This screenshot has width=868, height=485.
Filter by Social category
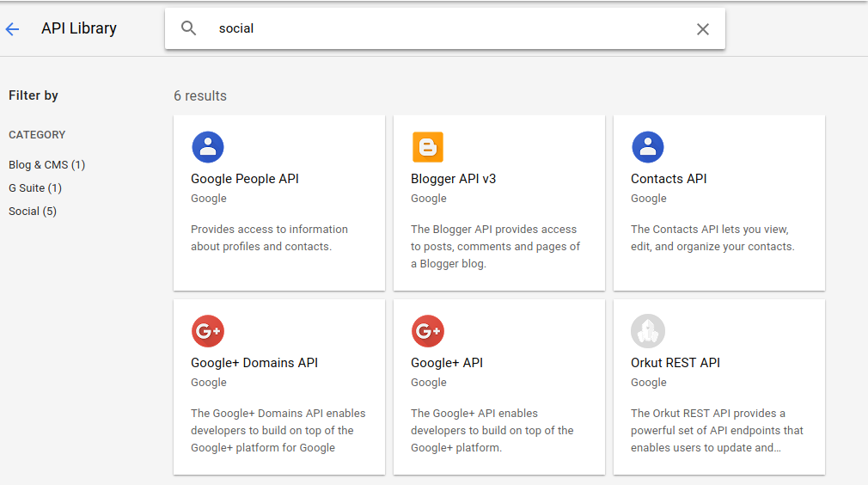coord(33,212)
